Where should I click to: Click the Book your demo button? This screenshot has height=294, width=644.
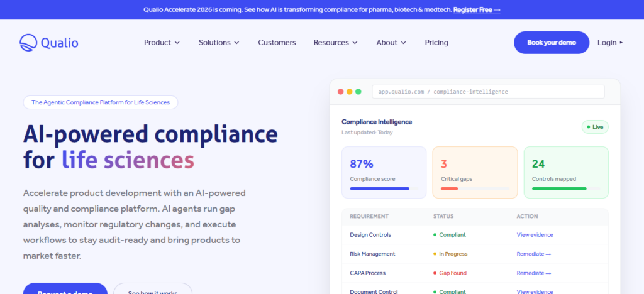pyautogui.click(x=551, y=43)
